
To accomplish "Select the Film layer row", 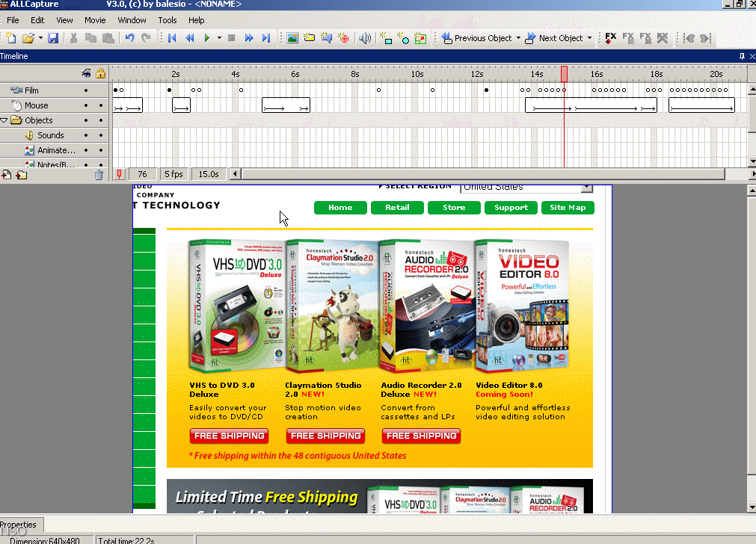I will (54, 90).
